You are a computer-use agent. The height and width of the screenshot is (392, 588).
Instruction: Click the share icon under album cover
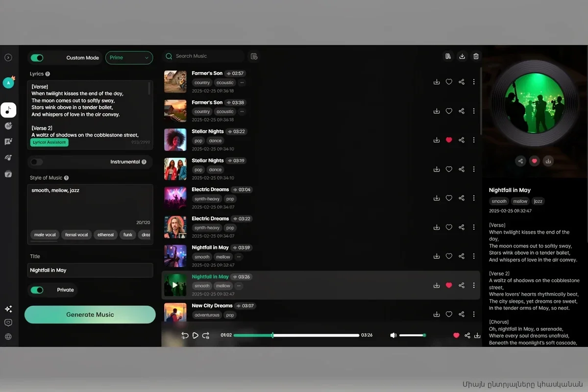pos(520,161)
